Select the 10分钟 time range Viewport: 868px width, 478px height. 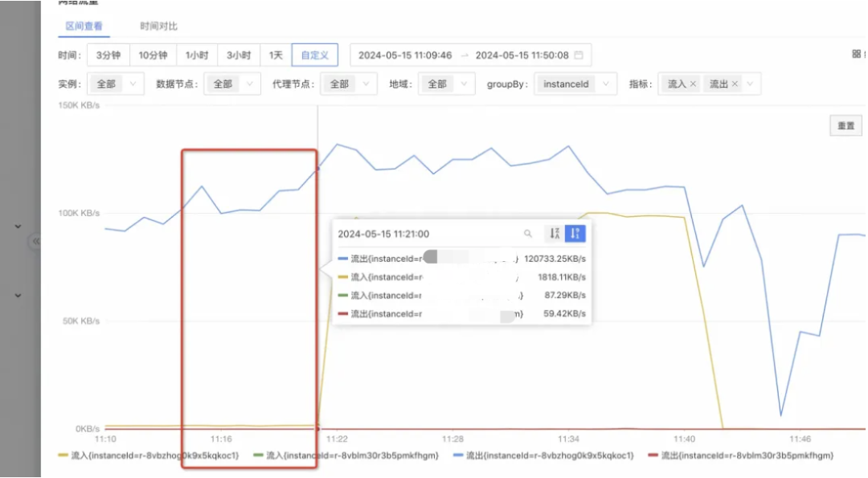tap(153, 55)
